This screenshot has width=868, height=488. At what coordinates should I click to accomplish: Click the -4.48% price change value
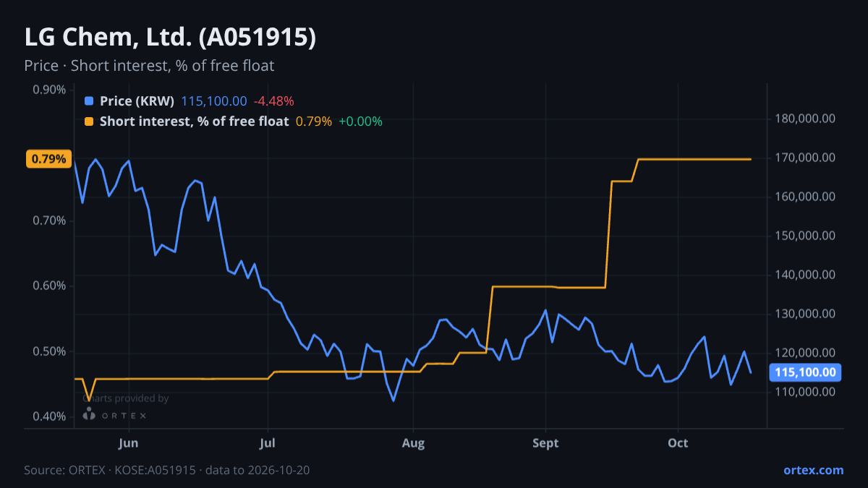click(x=273, y=101)
